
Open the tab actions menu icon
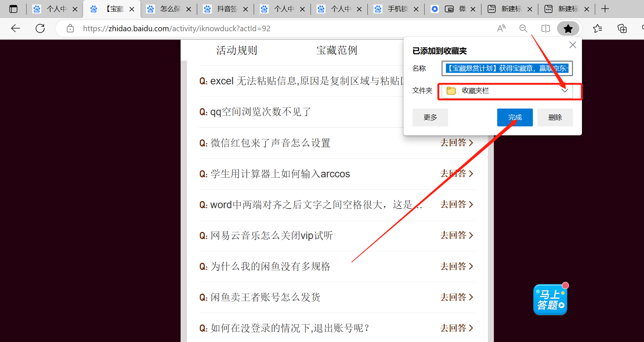pos(13,9)
